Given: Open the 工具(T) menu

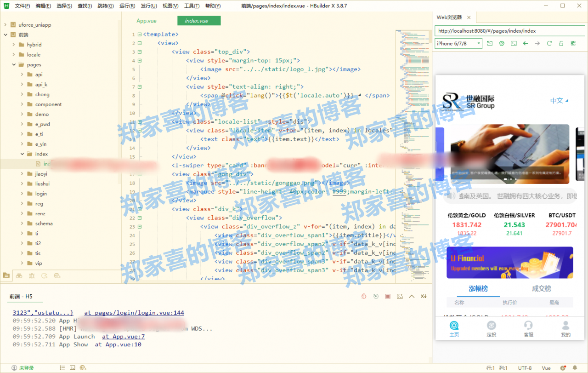Looking at the screenshot, I should pyautogui.click(x=192, y=6).
